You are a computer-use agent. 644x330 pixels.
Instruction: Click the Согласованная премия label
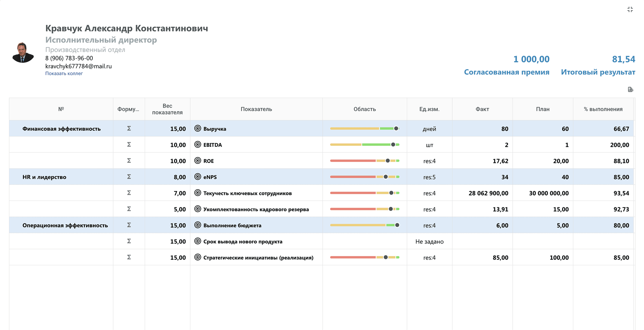[507, 72]
